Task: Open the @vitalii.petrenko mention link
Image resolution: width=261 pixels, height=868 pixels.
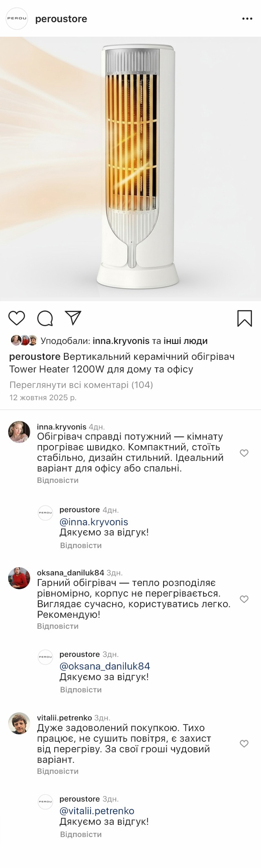Action: [97, 811]
